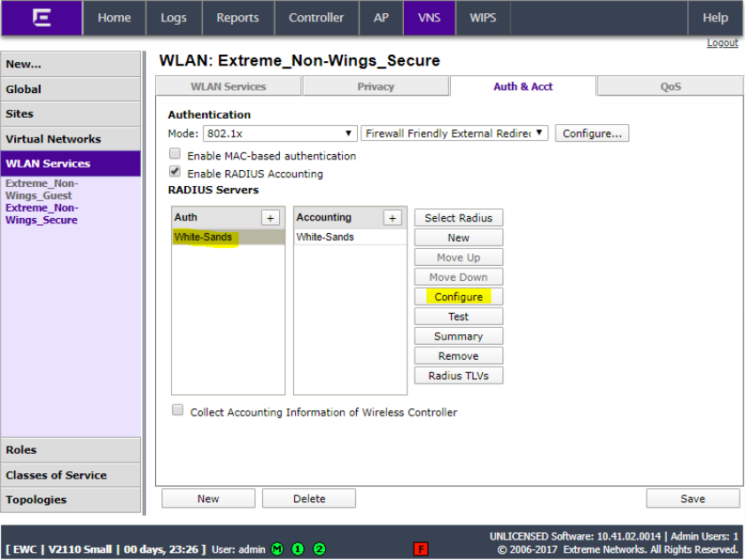
Task: Click the green 1 status indicator
Action: click(x=298, y=549)
